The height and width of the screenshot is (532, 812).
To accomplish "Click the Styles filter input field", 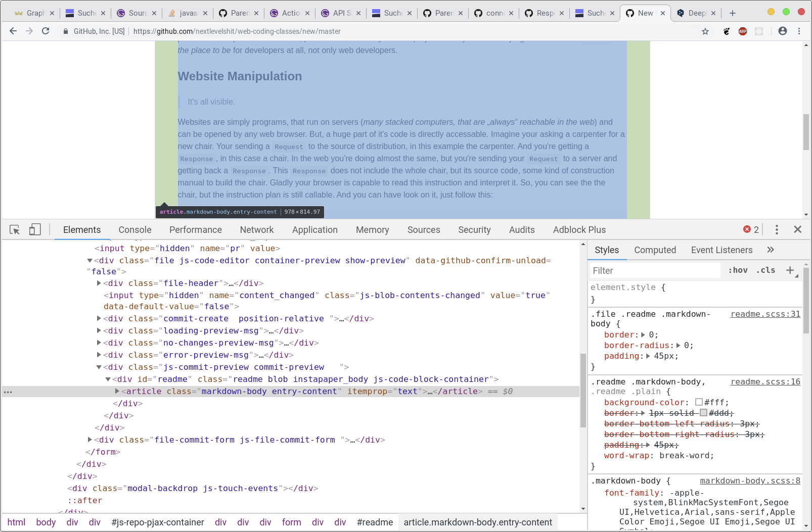I will coord(655,271).
